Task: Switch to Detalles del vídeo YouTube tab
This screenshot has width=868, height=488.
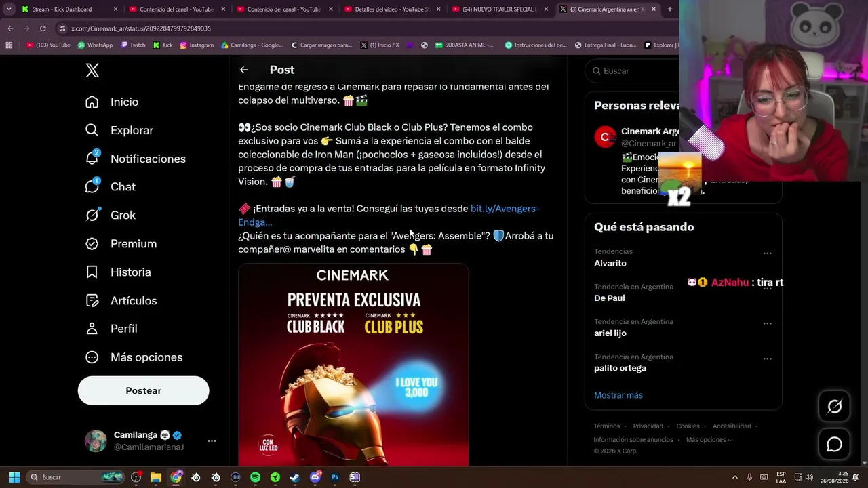Action: (x=392, y=9)
